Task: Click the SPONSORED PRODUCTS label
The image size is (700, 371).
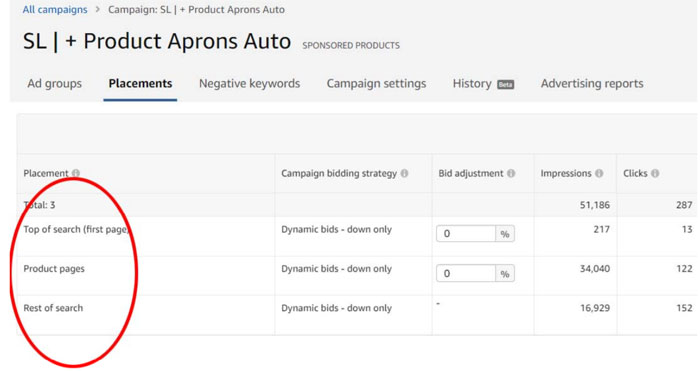Action: coord(351,46)
